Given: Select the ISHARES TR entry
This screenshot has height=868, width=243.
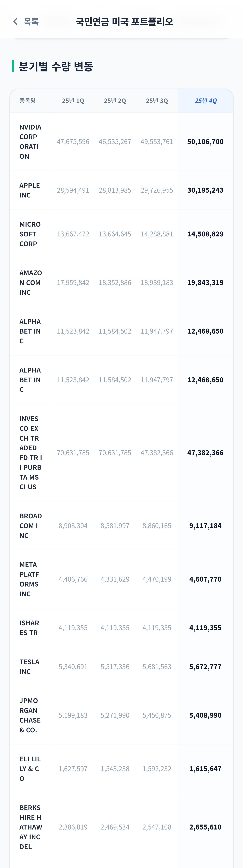Looking at the screenshot, I should tap(122, 628).
